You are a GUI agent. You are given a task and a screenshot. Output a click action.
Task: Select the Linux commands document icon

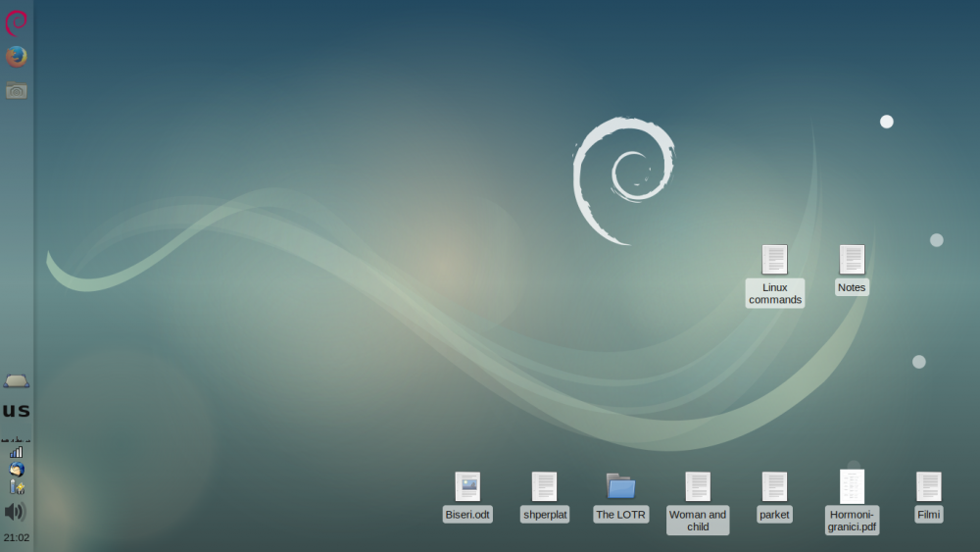[774, 260]
